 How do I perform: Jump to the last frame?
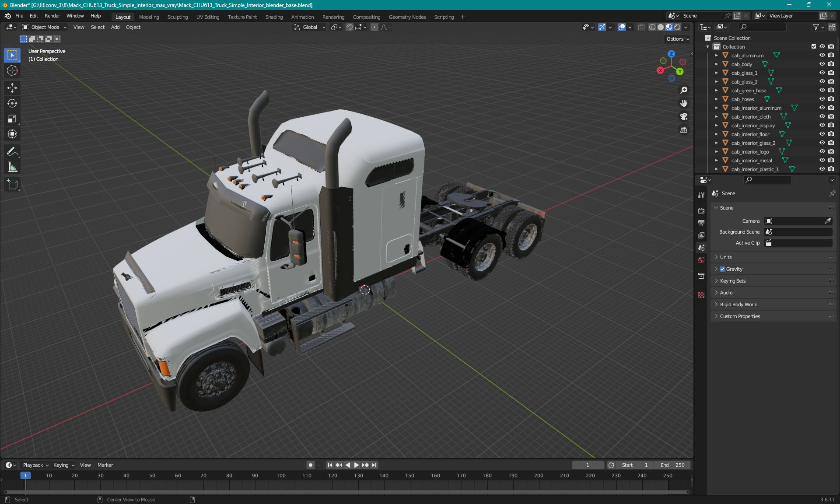tap(374, 465)
